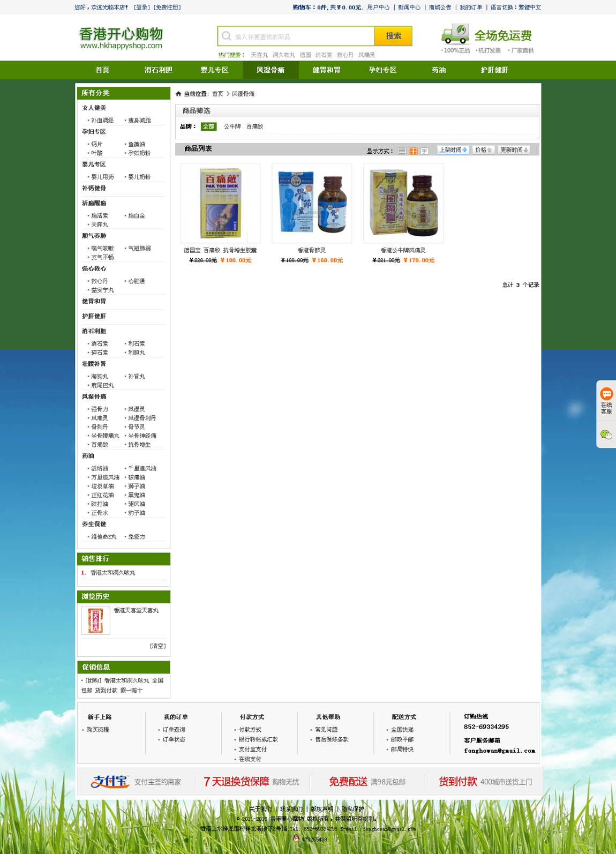This screenshot has width=616, height=854.
Task: Switch to list display mode icon
Action: click(402, 151)
